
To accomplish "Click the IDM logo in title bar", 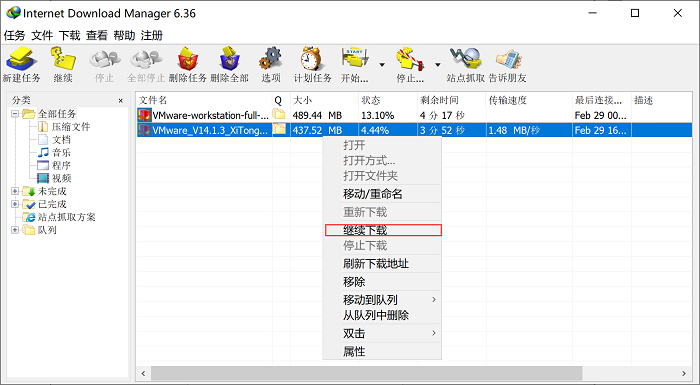I will [13, 13].
